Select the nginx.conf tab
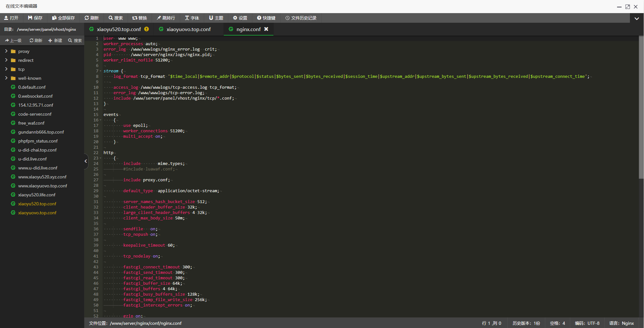The width and height of the screenshot is (644, 328). [248, 29]
